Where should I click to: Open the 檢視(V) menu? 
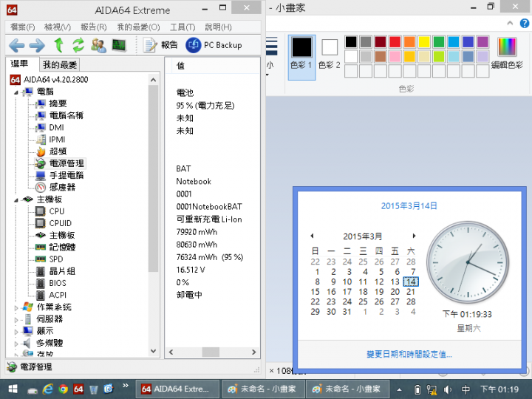tap(58, 27)
